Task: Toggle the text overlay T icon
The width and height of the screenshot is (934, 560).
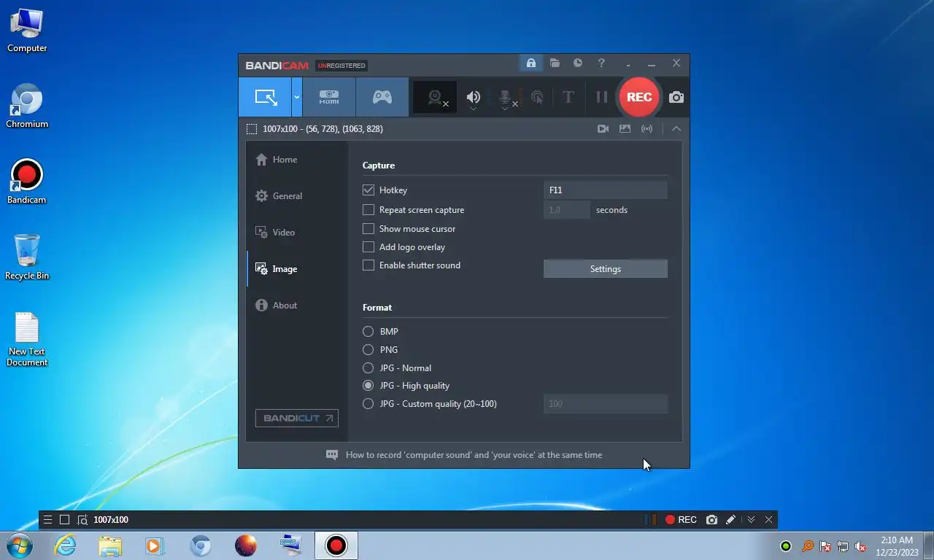Action: [x=568, y=97]
